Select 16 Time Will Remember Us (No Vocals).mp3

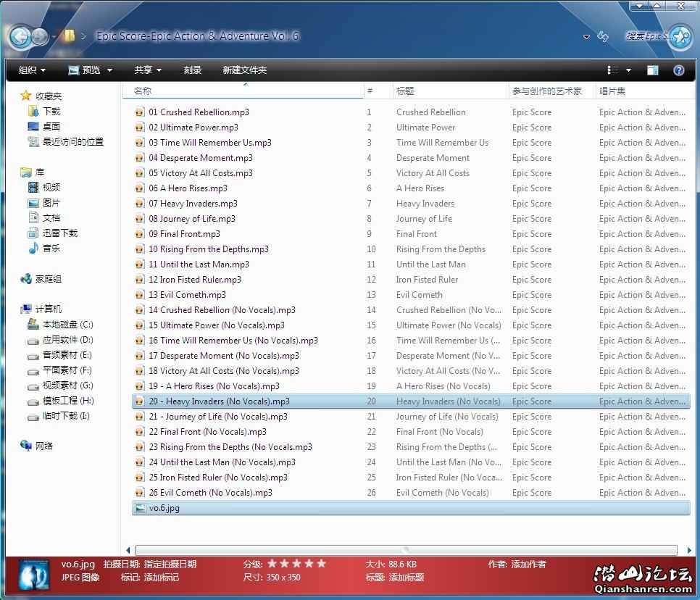[x=411, y=340]
